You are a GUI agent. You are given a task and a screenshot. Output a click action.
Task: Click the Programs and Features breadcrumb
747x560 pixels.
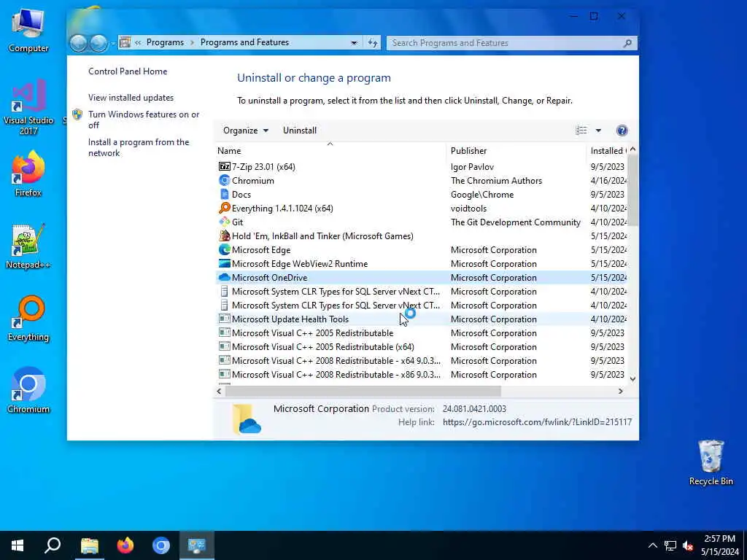coord(244,42)
